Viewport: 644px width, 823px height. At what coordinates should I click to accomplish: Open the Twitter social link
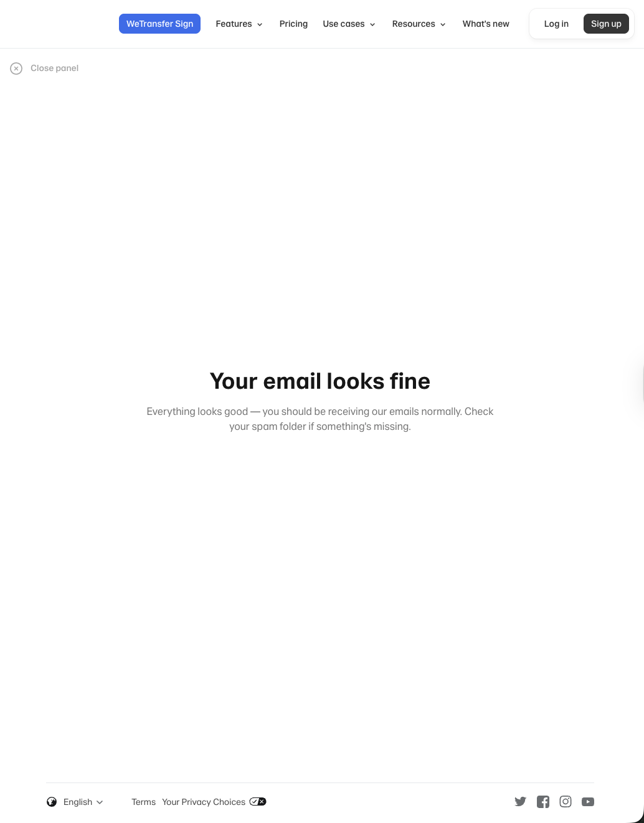click(x=521, y=802)
